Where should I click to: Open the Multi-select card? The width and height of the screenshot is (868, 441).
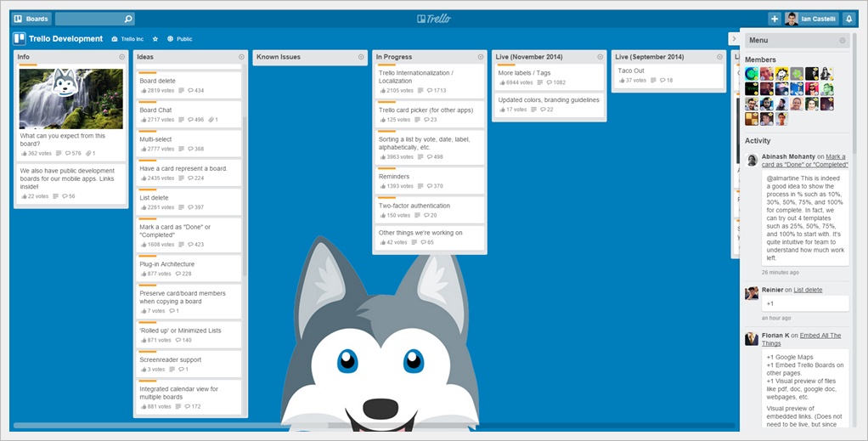pyautogui.click(x=189, y=144)
